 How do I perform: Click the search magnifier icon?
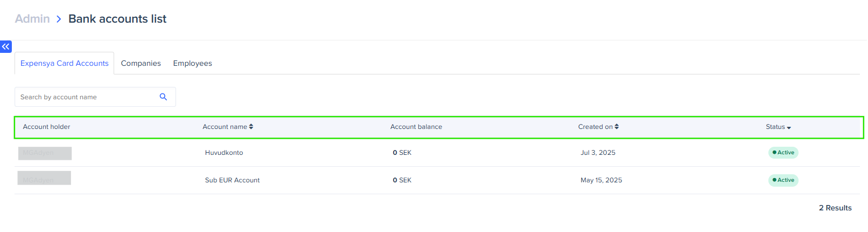[163, 97]
